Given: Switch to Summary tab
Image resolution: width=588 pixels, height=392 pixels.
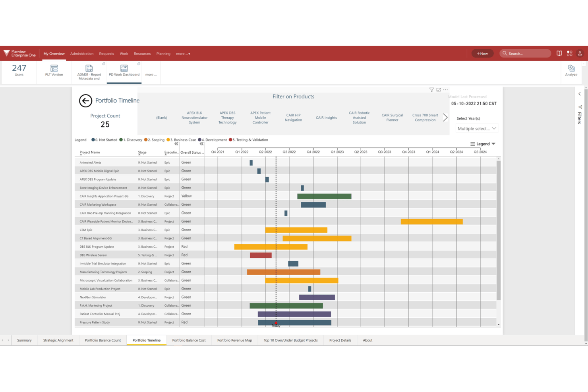Looking at the screenshot, I should click(x=24, y=340).
